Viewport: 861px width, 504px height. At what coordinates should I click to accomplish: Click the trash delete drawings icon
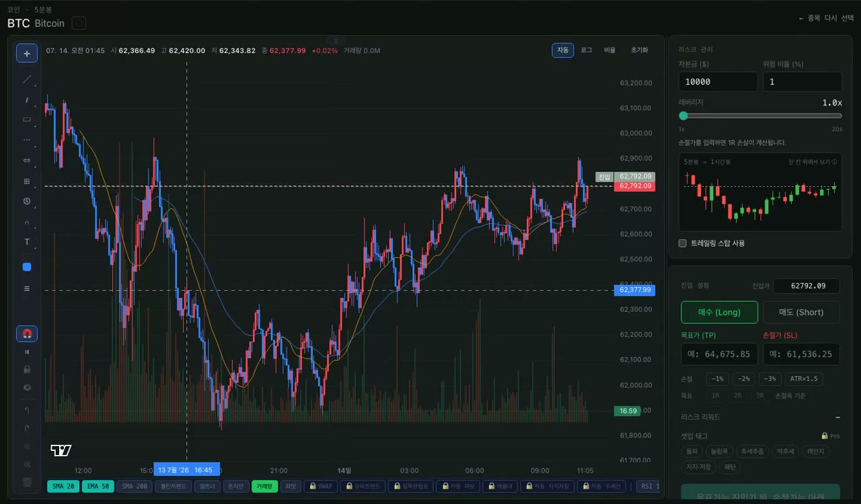(x=27, y=482)
